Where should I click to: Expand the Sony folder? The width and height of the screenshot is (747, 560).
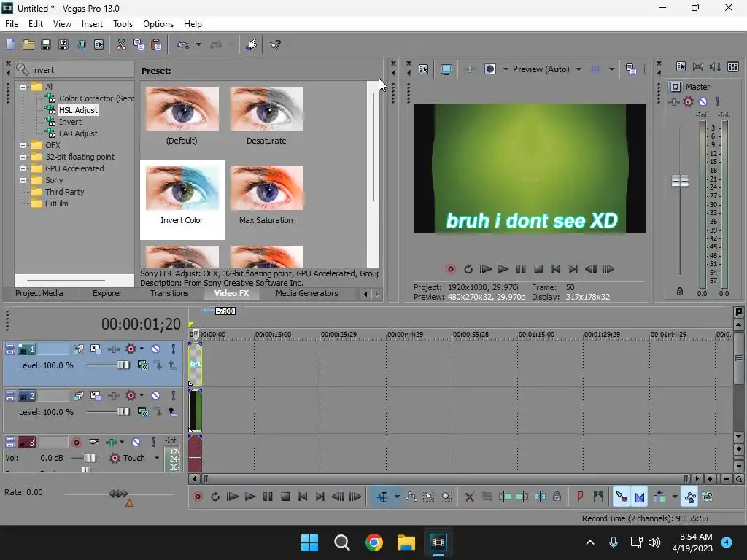coord(23,180)
